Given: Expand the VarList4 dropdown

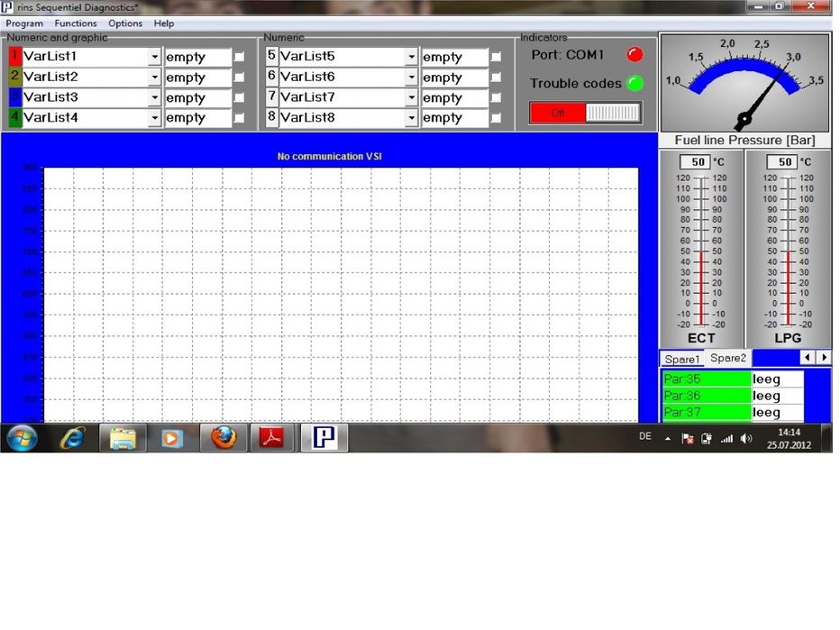Looking at the screenshot, I should [x=154, y=117].
